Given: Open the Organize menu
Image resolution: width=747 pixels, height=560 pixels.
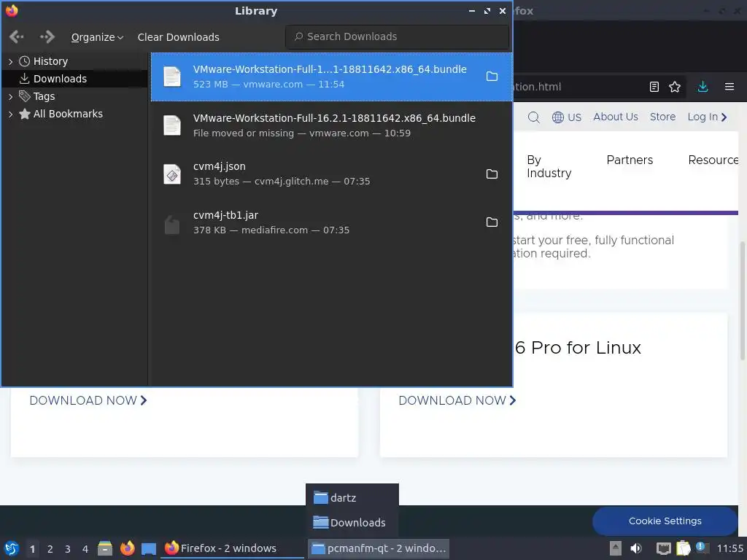Looking at the screenshot, I should click(97, 37).
